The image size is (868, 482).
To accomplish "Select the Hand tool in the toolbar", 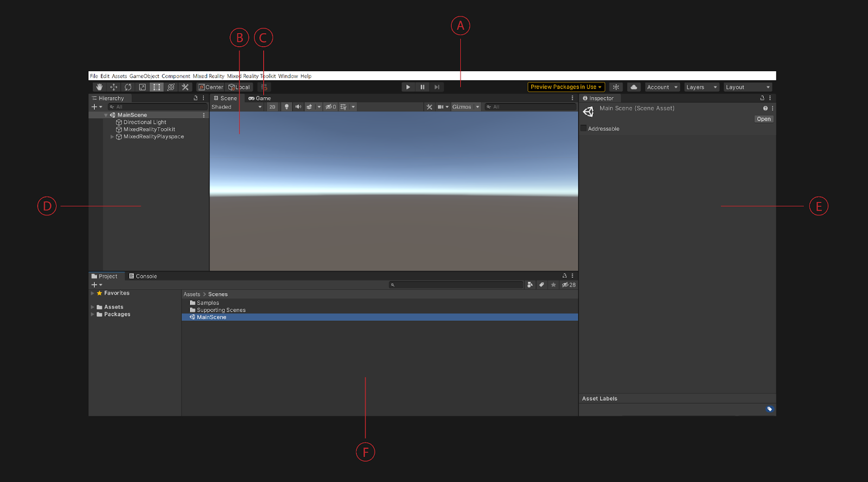I will [99, 87].
